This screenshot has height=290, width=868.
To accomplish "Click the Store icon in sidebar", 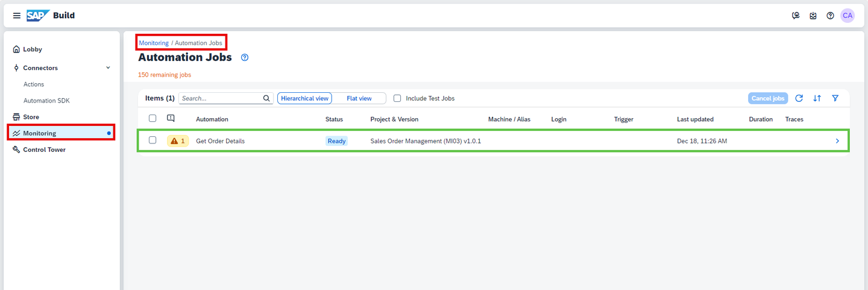I will pyautogui.click(x=16, y=117).
